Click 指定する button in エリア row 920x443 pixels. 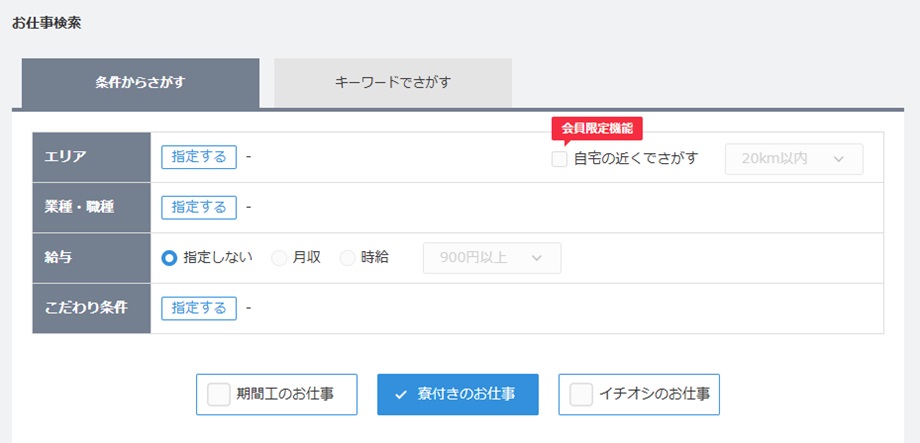tap(199, 157)
